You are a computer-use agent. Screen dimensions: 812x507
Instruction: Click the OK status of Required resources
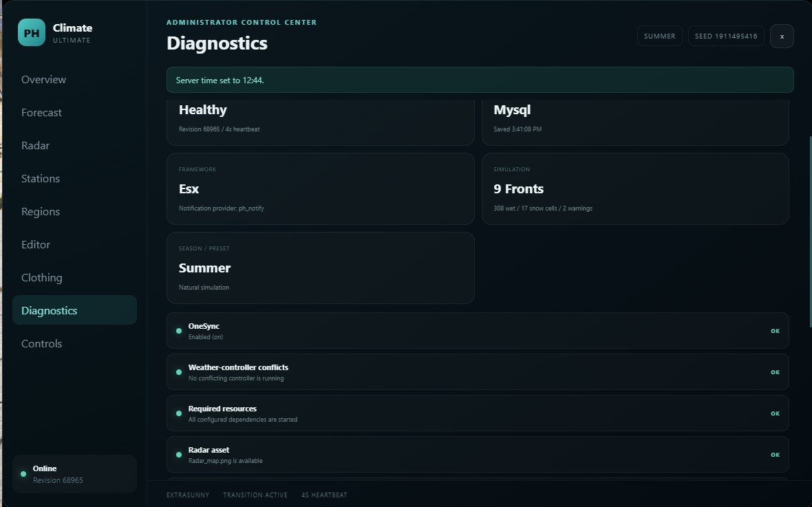tap(775, 413)
